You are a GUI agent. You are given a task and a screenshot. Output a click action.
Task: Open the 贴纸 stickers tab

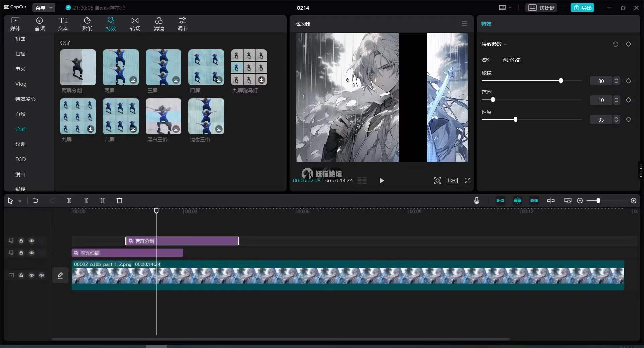pos(87,24)
